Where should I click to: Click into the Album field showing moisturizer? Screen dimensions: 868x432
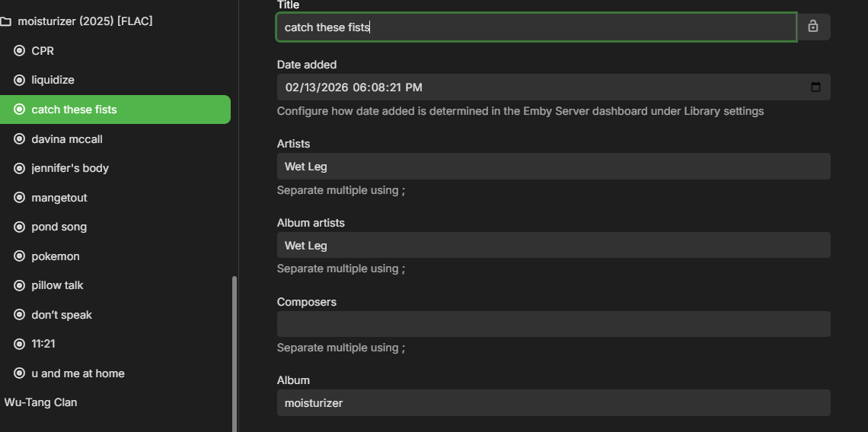click(553, 403)
